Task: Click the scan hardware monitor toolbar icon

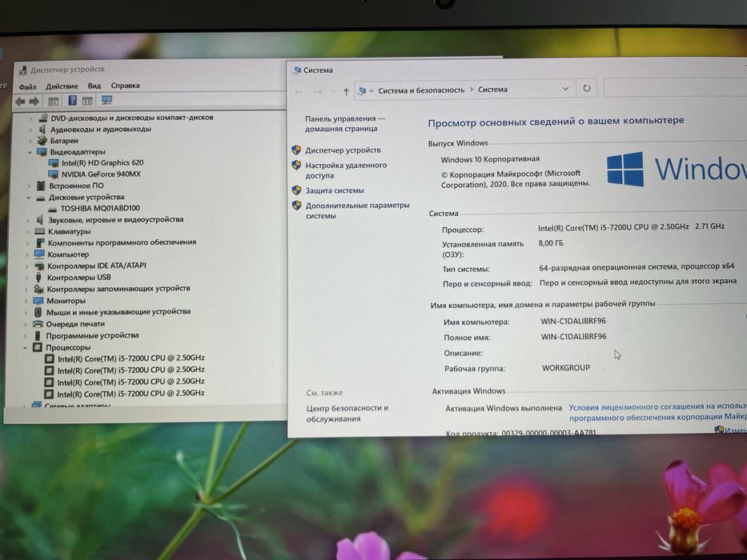Action: point(106,100)
